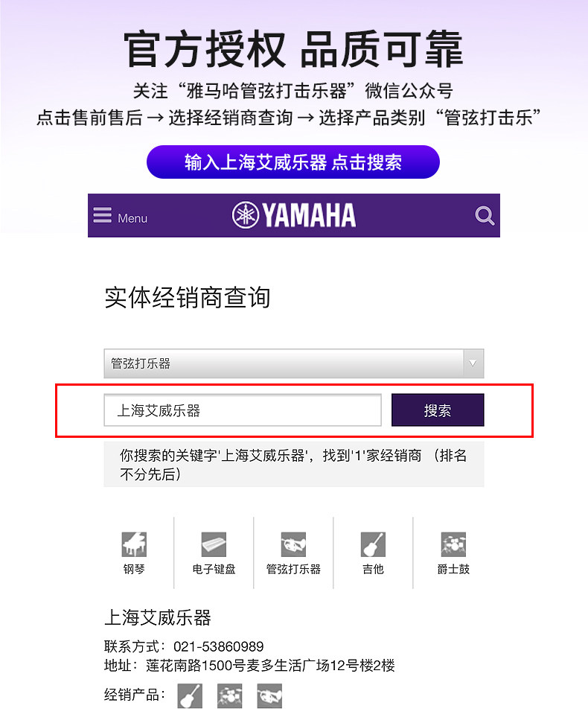Select the 吉他 guitar category icon
This screenshot has height=726, width=588.
click(x=373, y=544)
